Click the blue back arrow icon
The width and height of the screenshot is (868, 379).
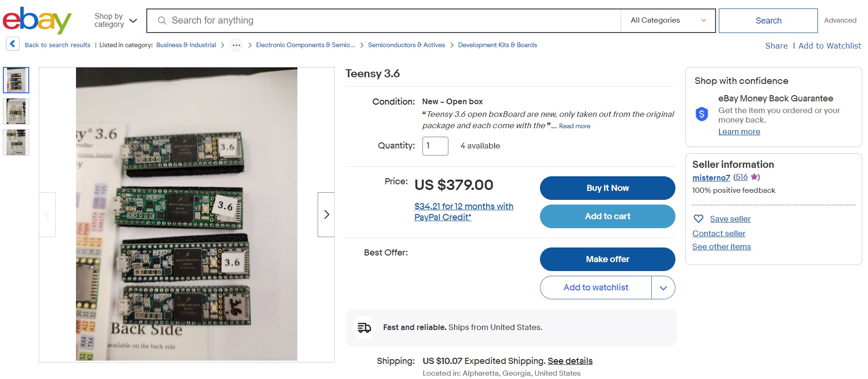click(13, 44)
